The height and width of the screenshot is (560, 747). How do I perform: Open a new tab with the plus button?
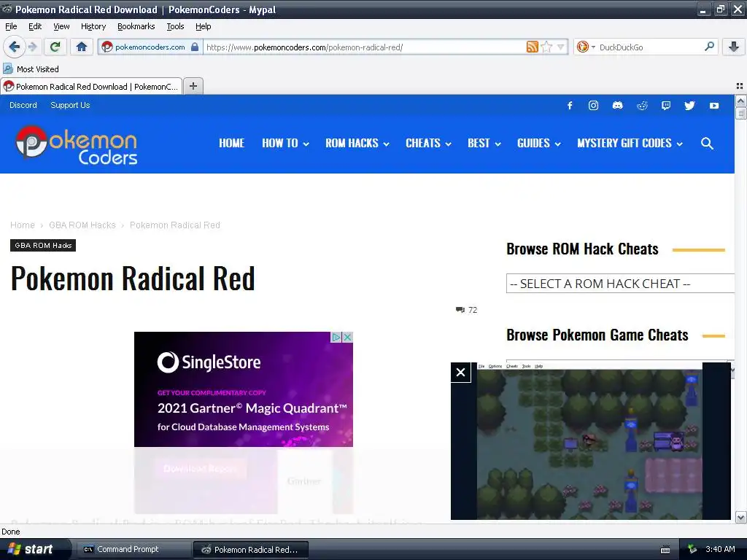pyautogui.click(x=193, y=86)
